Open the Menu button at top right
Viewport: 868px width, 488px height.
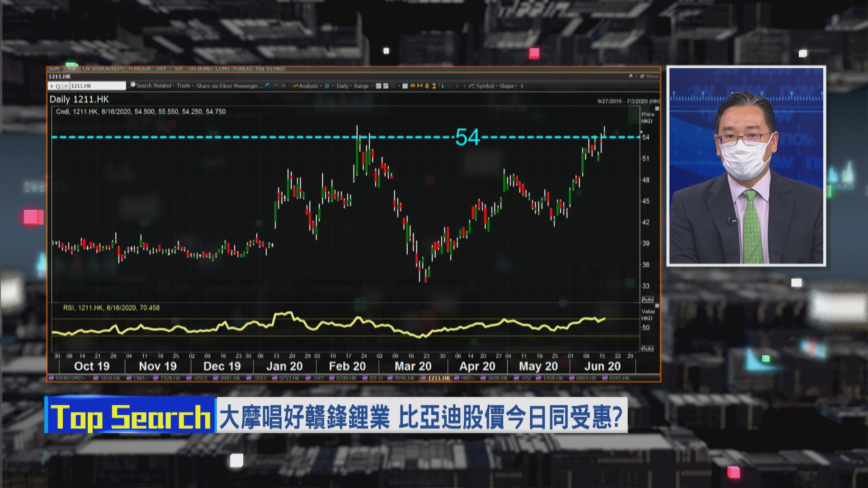click(x=652, y=76)
